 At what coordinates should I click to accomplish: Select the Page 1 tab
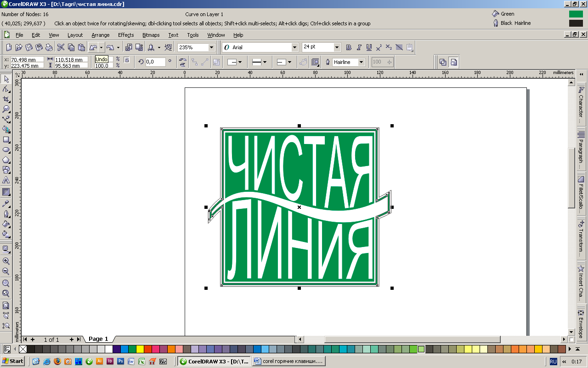pyautogui.click(x=98, y=339)
